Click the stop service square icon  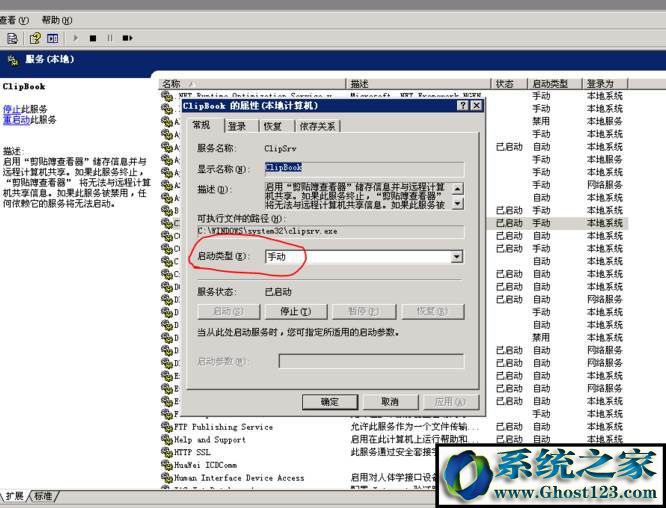(x=93, y=38)
